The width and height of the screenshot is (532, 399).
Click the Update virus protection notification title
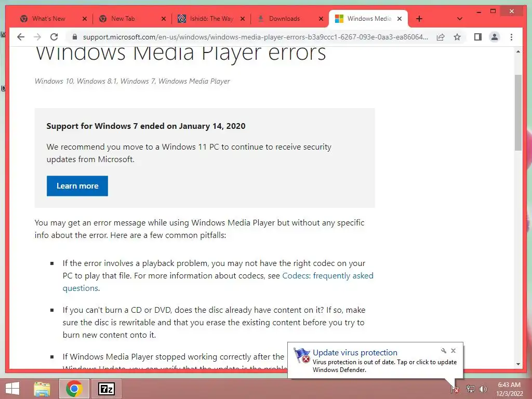(355, 353)
